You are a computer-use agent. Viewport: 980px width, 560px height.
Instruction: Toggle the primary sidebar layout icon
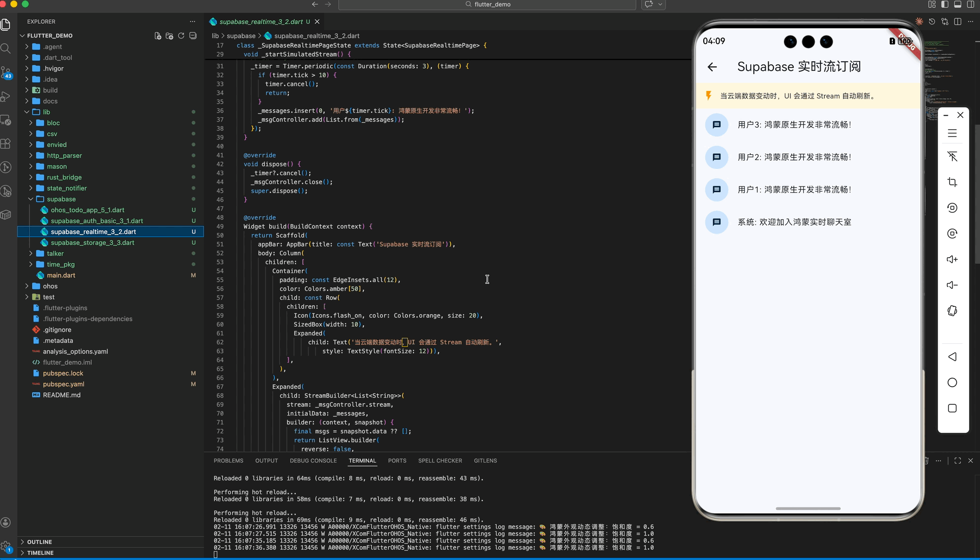pyautogui.click(x=945, y=4)
